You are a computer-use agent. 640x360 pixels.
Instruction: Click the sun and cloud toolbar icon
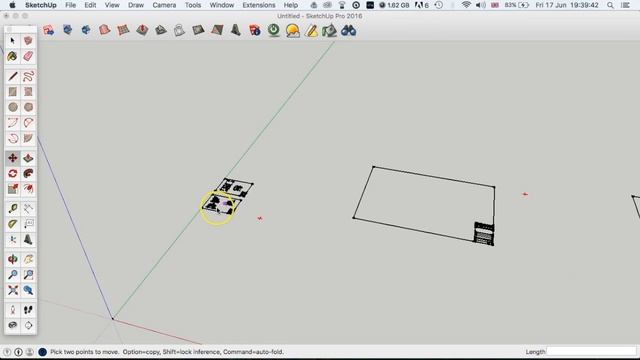click(x=293, y=31)
